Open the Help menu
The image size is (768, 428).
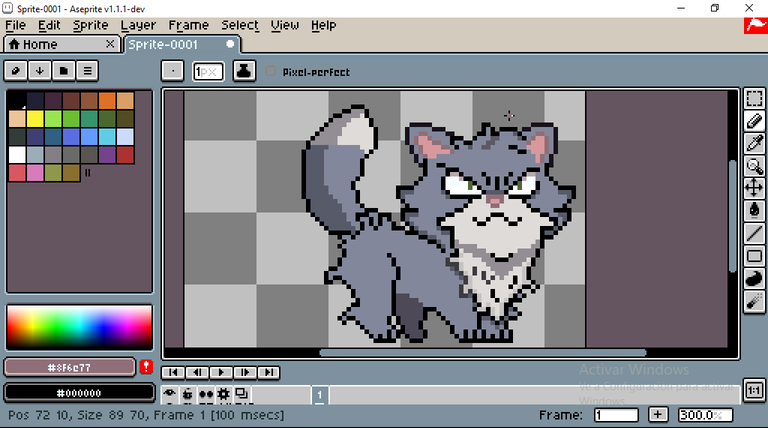[x=323, y=25]
